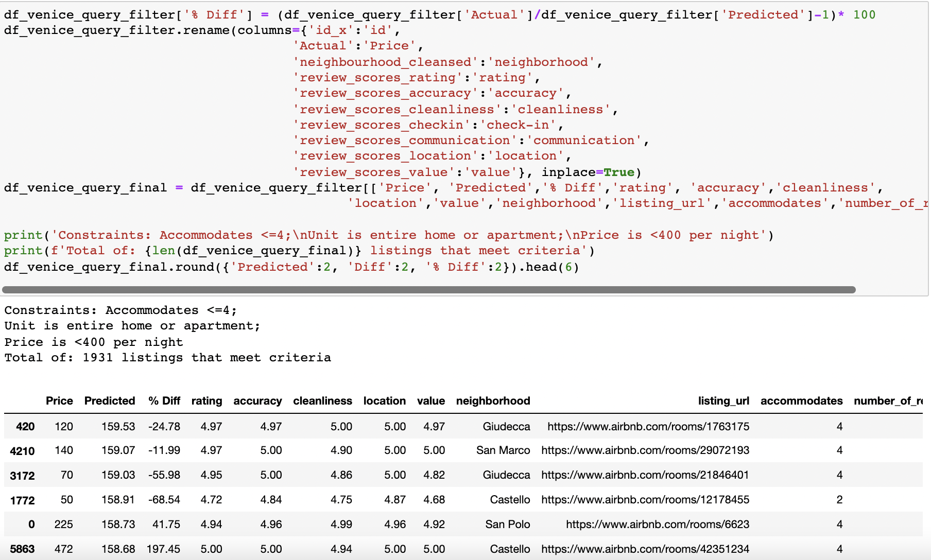
Task: Click Giudecca in row 420
Action: (506, 426)
